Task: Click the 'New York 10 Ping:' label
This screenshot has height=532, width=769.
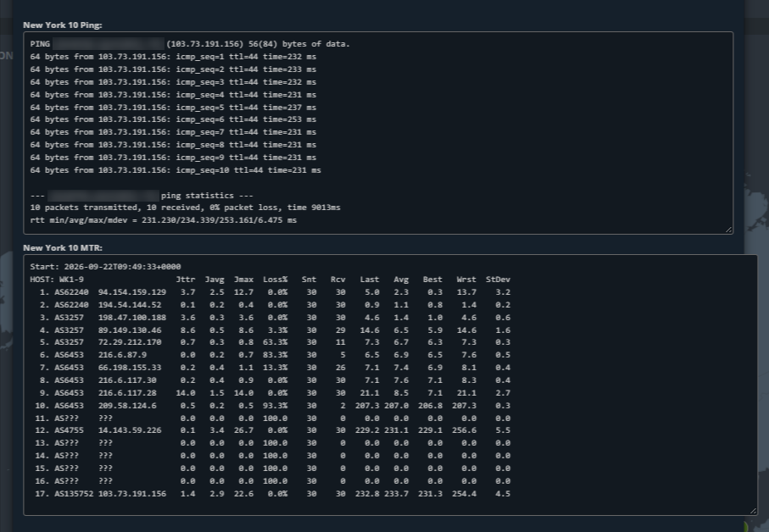Action: click(62, 25)
